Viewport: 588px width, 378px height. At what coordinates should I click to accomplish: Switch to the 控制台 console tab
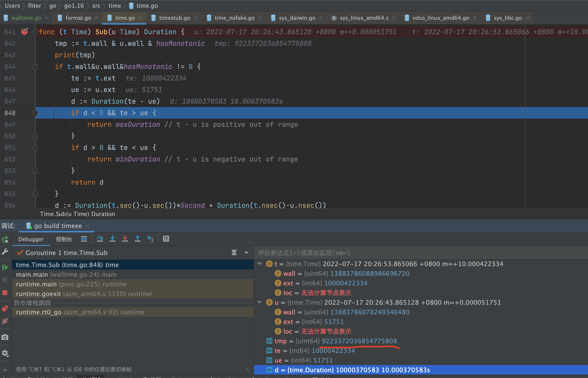pyautogui.click(x=64, y=239)
